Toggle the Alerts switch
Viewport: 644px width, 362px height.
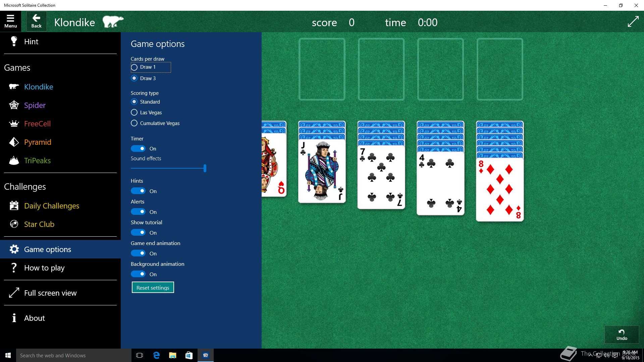coord(138,212)
